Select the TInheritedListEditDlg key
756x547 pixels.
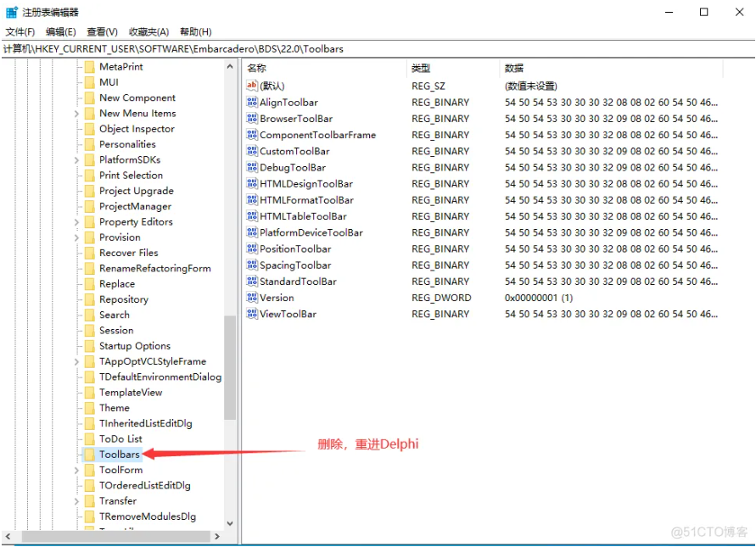146,423
